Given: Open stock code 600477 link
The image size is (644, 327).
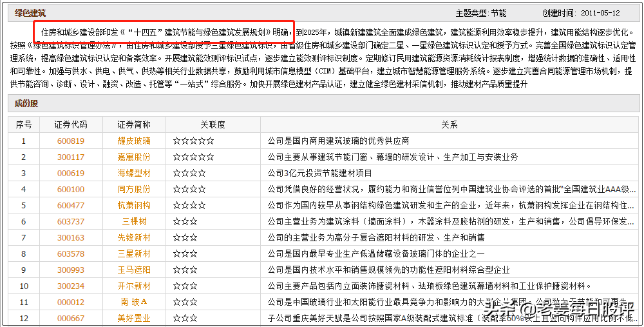Looking at the screenshot, I should click(71, 206).
